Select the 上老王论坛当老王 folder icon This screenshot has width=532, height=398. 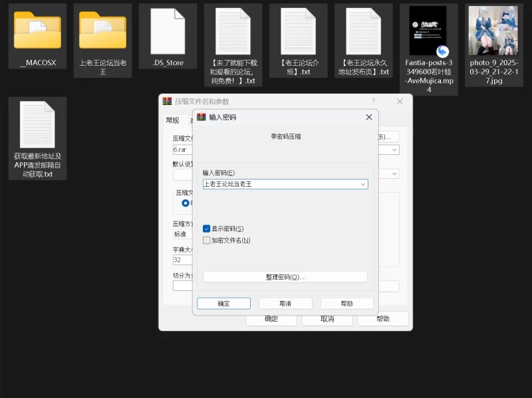102,31
